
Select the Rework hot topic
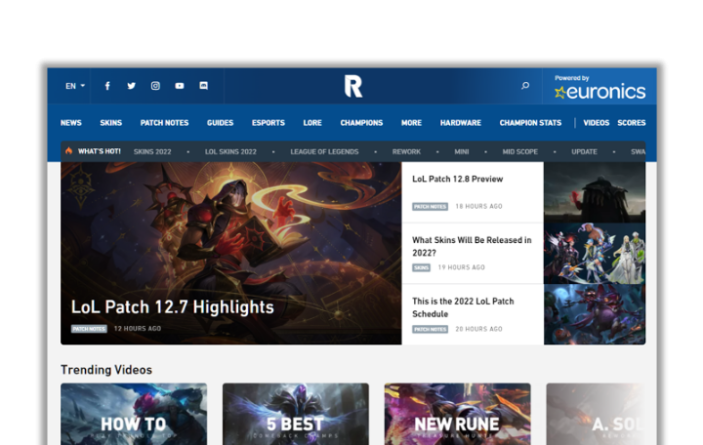click(x=406, y=152)
